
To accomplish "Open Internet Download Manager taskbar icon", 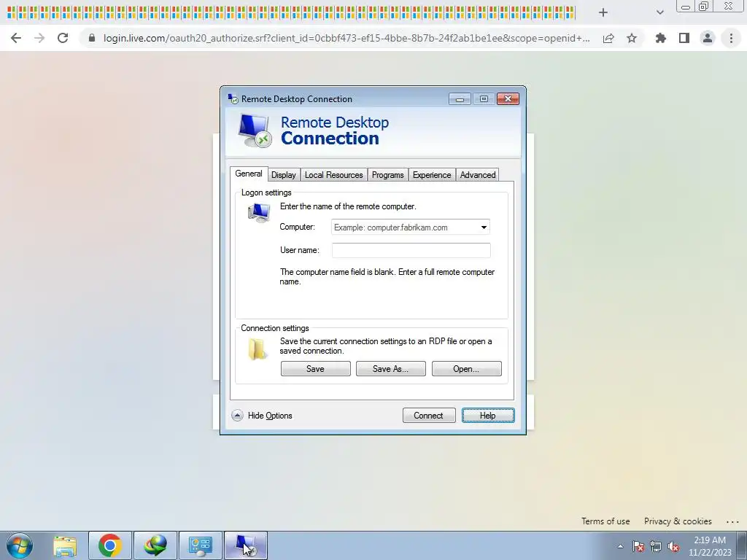I will click(x=155, y=545).
